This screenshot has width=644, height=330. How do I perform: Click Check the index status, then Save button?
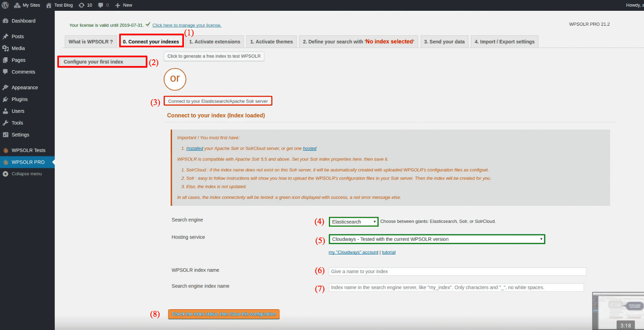tap(224, 314)
